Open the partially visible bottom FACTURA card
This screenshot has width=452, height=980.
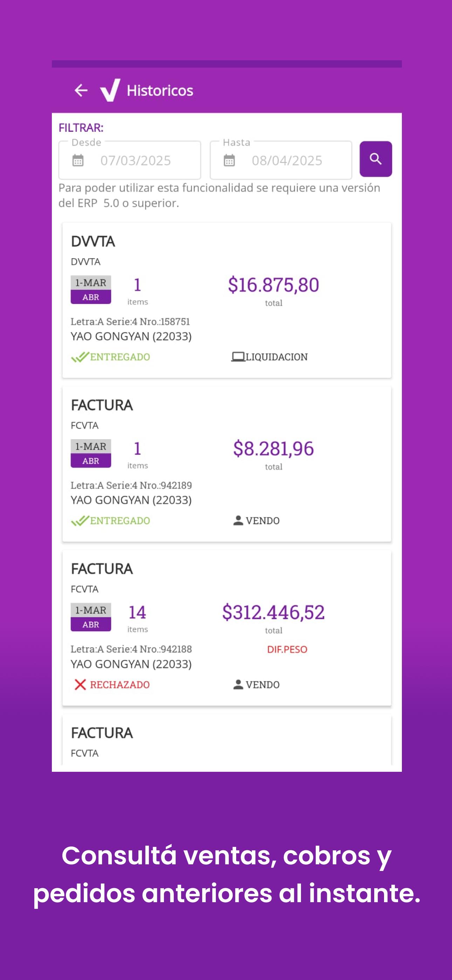click(227, 741)
